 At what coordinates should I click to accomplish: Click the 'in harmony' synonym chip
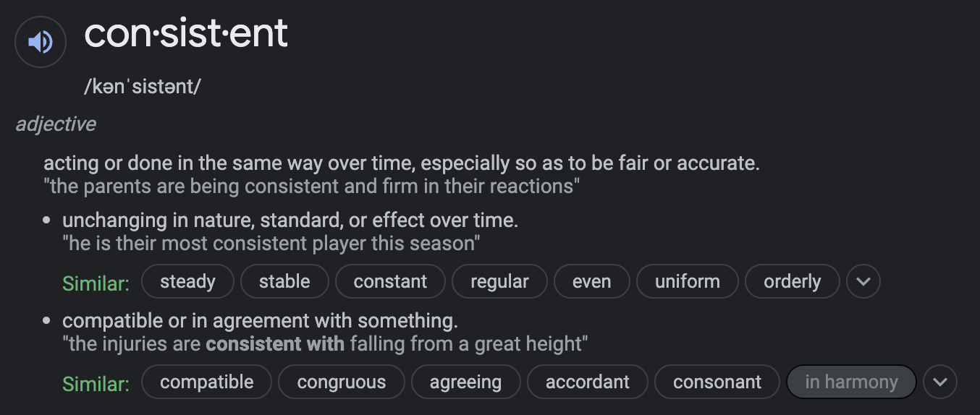point(850,382)
